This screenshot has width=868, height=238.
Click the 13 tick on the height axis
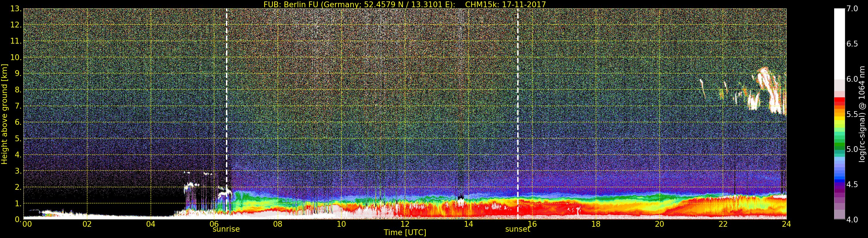pos(16,9)
